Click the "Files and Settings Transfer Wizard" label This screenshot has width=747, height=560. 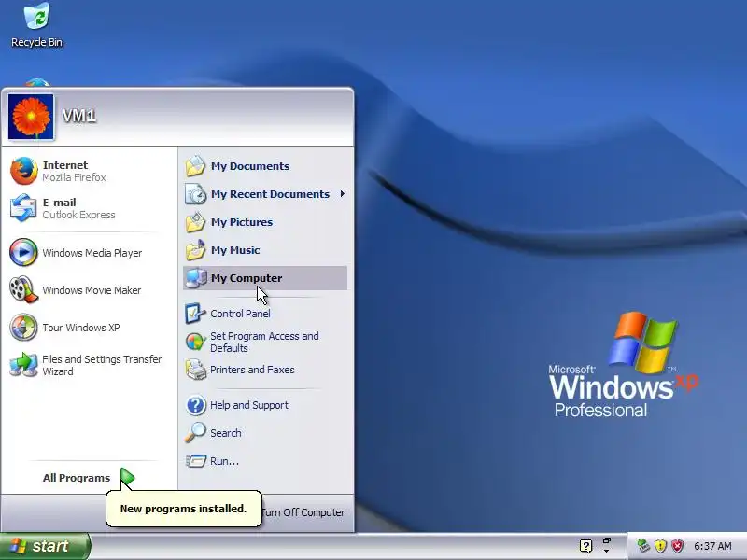pos(102,365)
